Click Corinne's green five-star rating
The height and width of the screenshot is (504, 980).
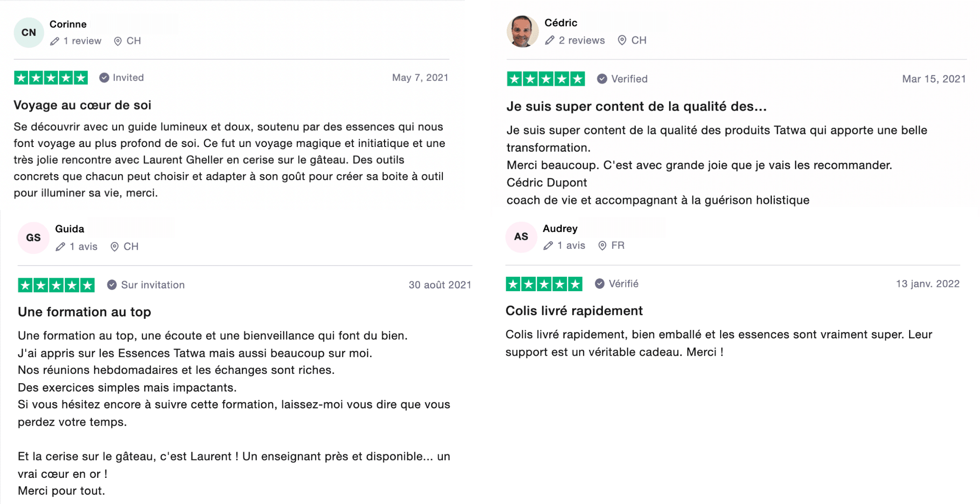click(x=51, y=78)
